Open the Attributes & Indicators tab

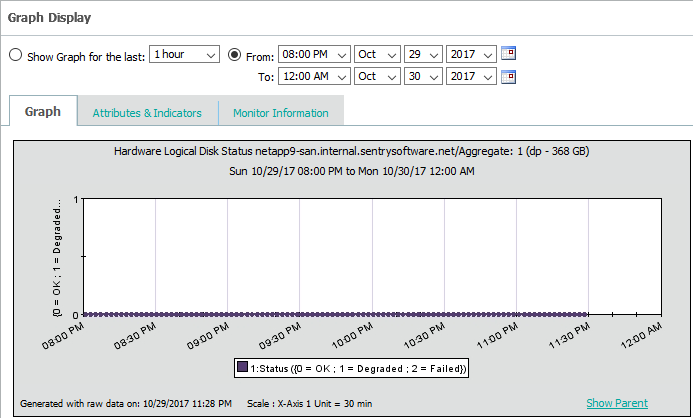coord(147,113)
